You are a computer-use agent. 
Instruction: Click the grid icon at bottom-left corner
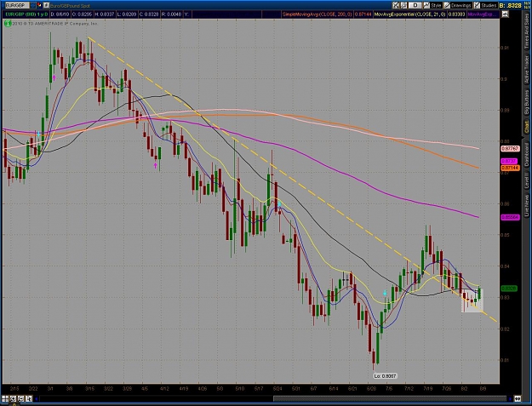[x=5, y=398]
